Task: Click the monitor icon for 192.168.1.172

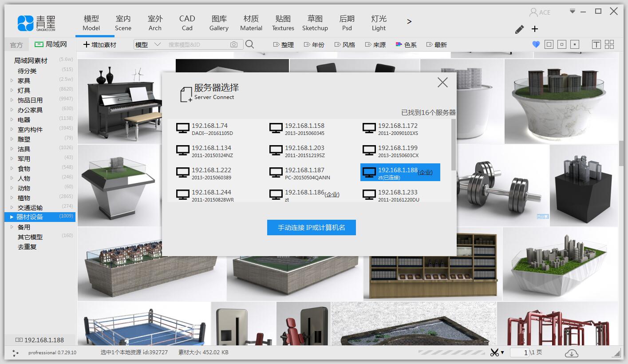Action: coord(369,128)
